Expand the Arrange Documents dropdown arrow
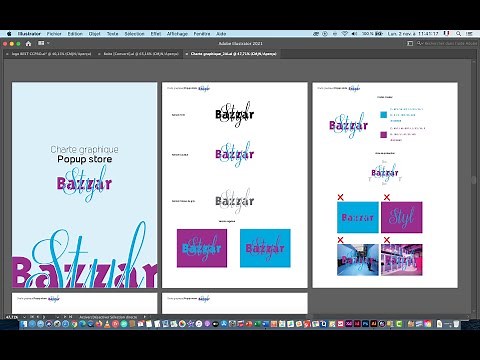Screen dimensions: 480x360 pyautogui.click(x=48, y=43)
